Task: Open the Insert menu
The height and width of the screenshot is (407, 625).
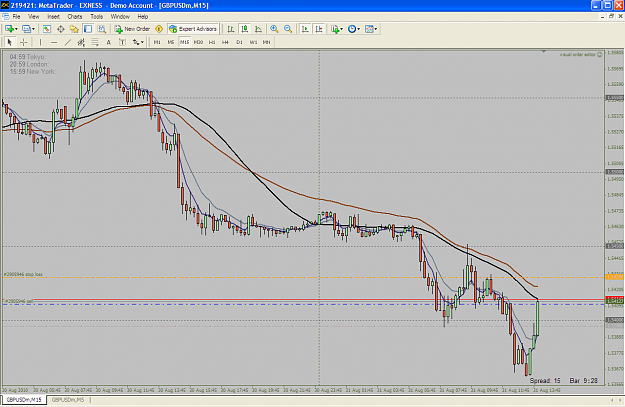Action: [53, 16]
